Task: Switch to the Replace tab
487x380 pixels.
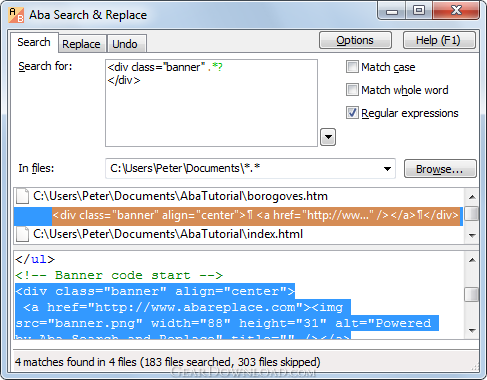Action: tap(81, 44)
